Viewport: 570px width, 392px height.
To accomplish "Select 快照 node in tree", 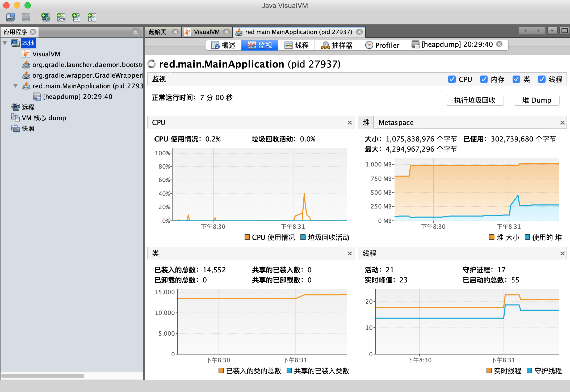I will (28, 128).
